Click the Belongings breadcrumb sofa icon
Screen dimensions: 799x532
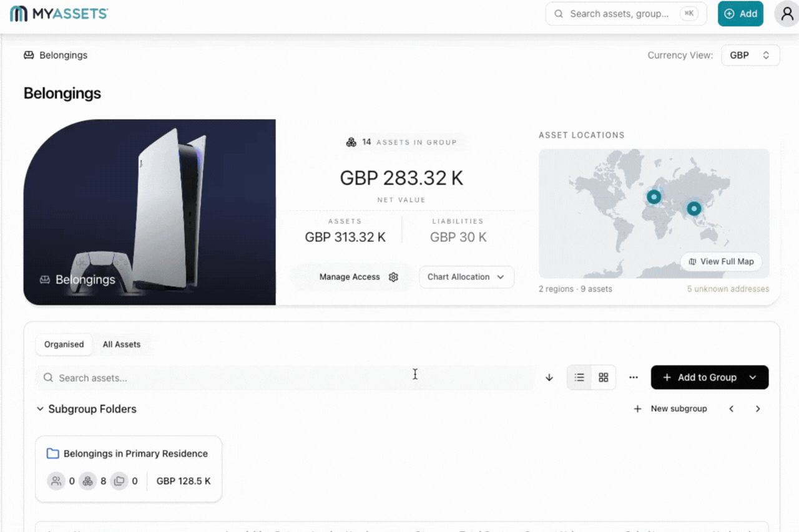tap(29, 55)
